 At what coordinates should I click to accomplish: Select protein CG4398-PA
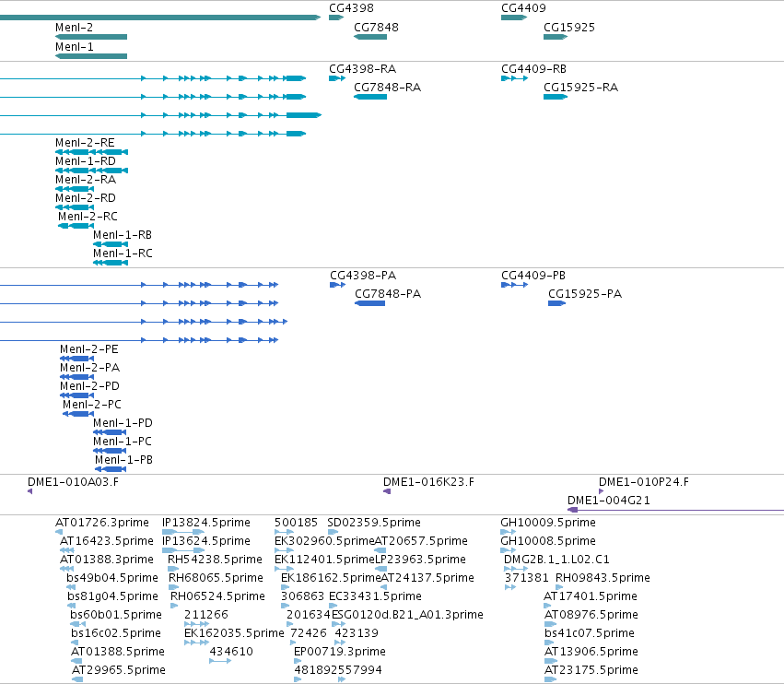tap(337, 285)
